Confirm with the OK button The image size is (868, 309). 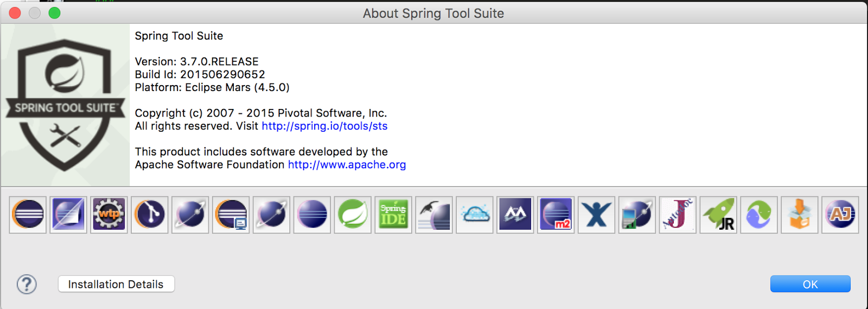[x=810, y=284]
